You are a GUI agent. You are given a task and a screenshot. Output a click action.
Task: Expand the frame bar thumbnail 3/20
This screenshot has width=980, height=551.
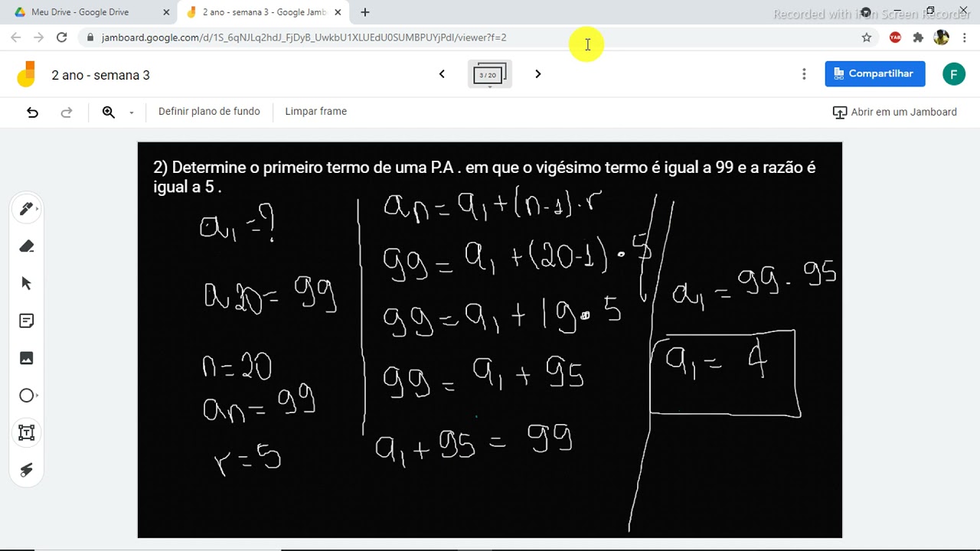tap(489, 74)
